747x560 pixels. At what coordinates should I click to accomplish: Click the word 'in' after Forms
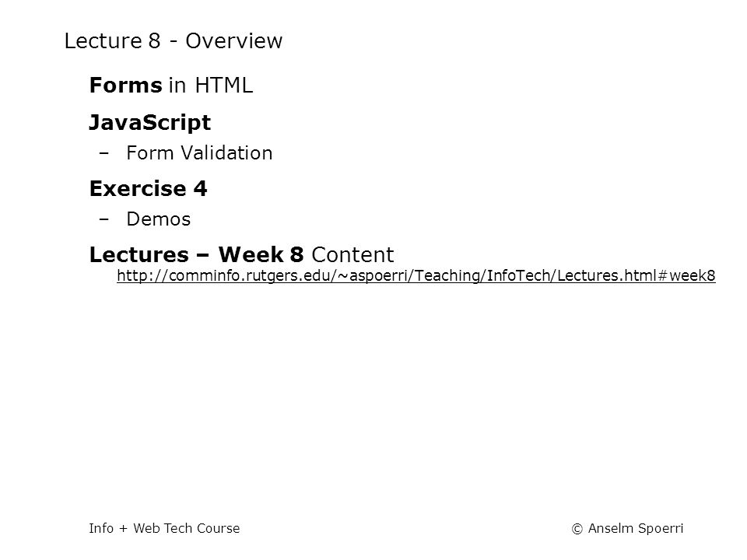(x=177, y=86)
